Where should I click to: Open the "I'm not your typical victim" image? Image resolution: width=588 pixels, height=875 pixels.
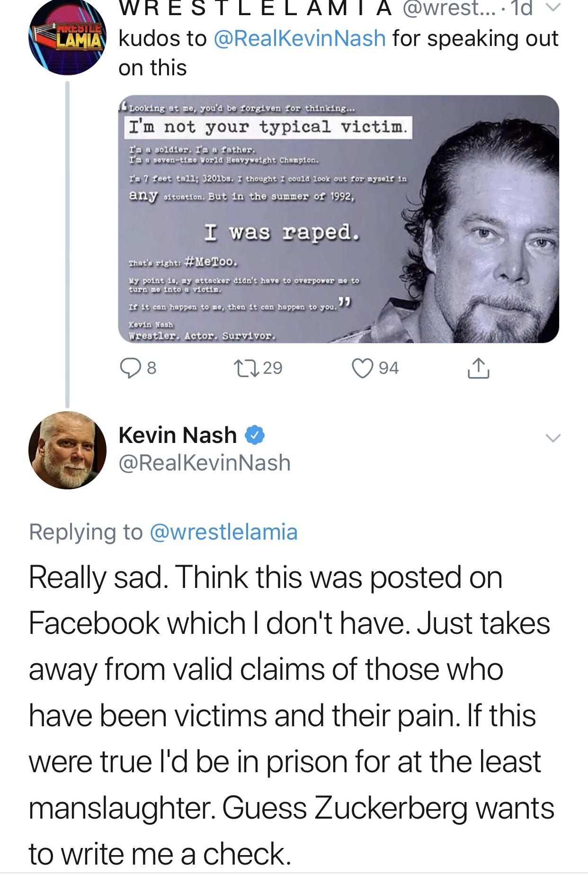[x=338, y=219]
